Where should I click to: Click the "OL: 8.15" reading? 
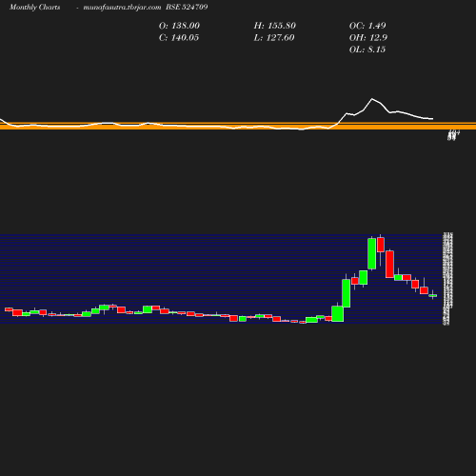(367, 50)
